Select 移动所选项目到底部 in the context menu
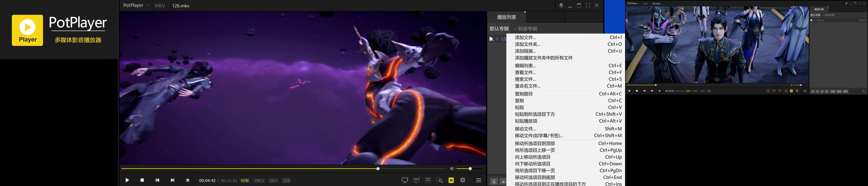The width and height of the screenshot is (868, 186). coord(566,177)
